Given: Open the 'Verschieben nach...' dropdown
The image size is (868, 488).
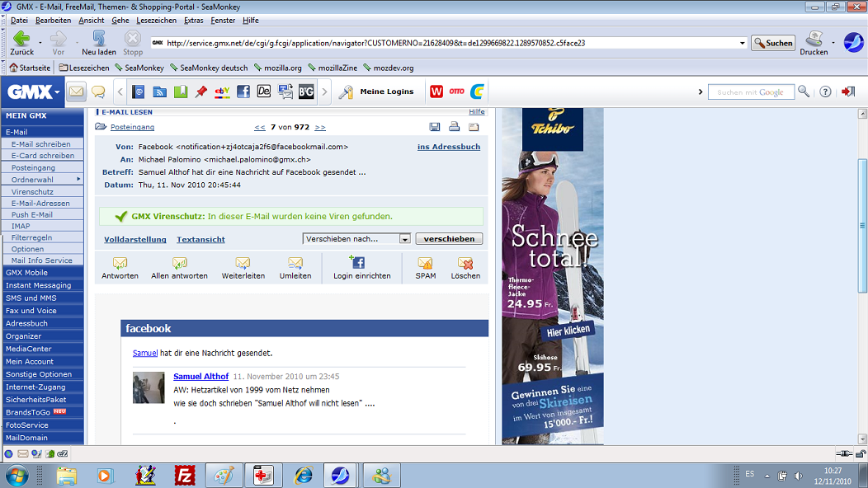Looking at the screenshot, I should coord(353,237).
